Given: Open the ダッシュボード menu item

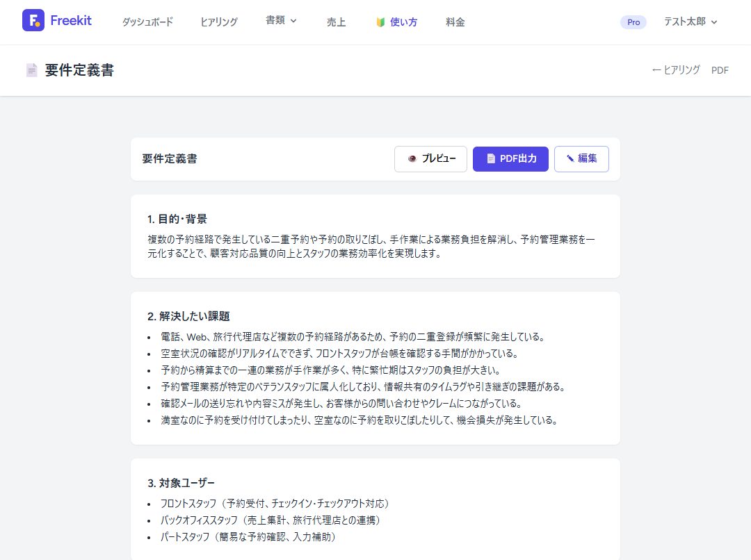Looking at the screenshot, I should point(147,22).
